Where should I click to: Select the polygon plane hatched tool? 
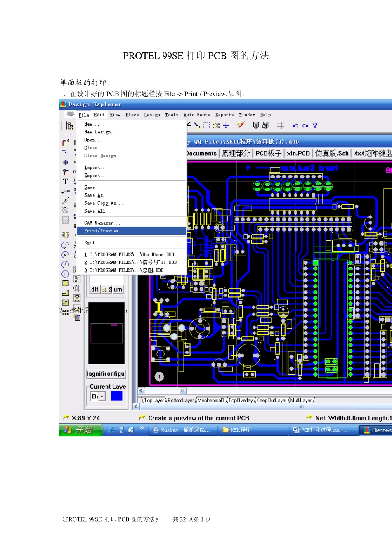[66, 220]
